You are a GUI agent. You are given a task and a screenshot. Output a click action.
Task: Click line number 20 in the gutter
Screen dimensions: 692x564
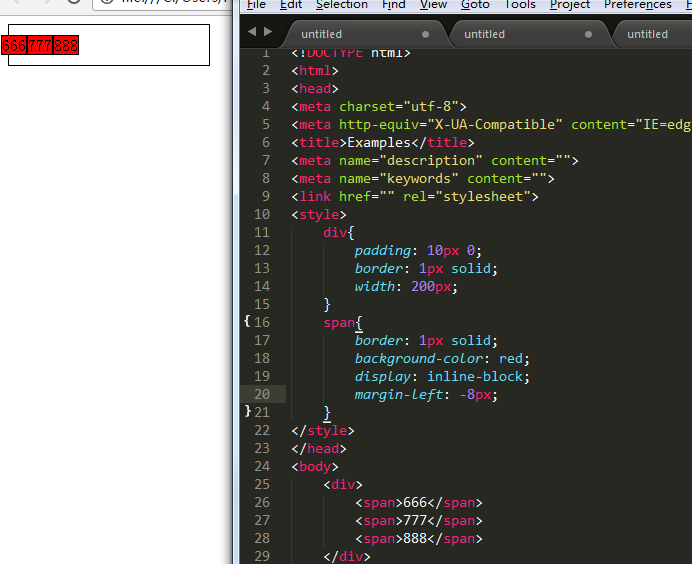click(262, 394)
